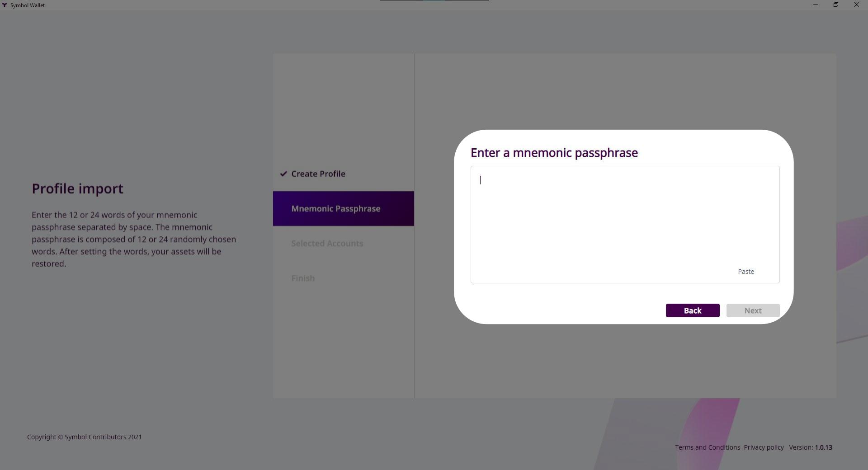Viewport: 868px width, 470px height.
Task: Click the Profile import heading
Action: point(77,188)
